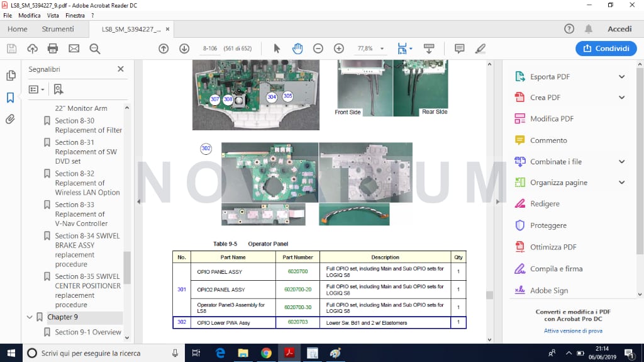This screenshot has height=362, width=644.
Task: Go to previous page arrow
Action: pyautogui.click(x=164, y=48)
